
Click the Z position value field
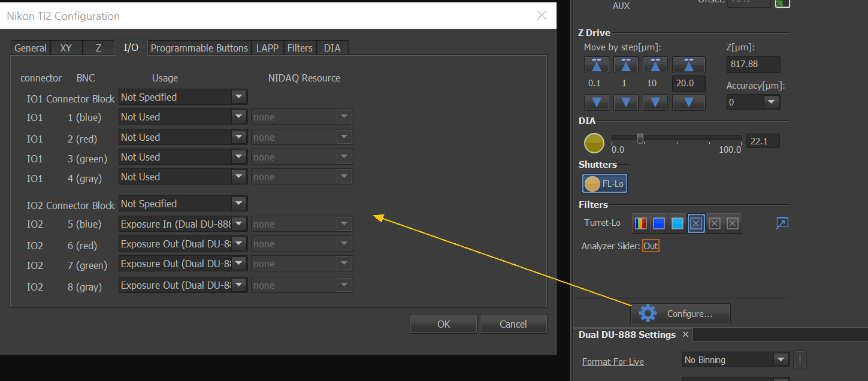[x=753, y=65]
